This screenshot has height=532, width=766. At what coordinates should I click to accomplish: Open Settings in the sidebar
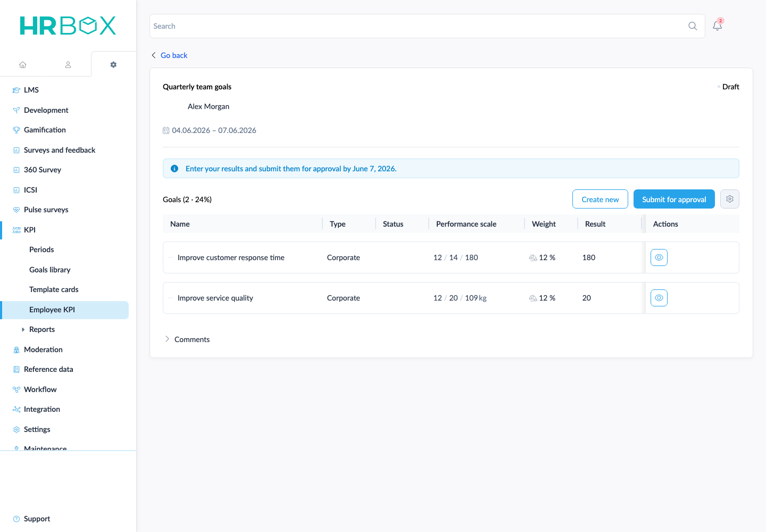[37, 429]
